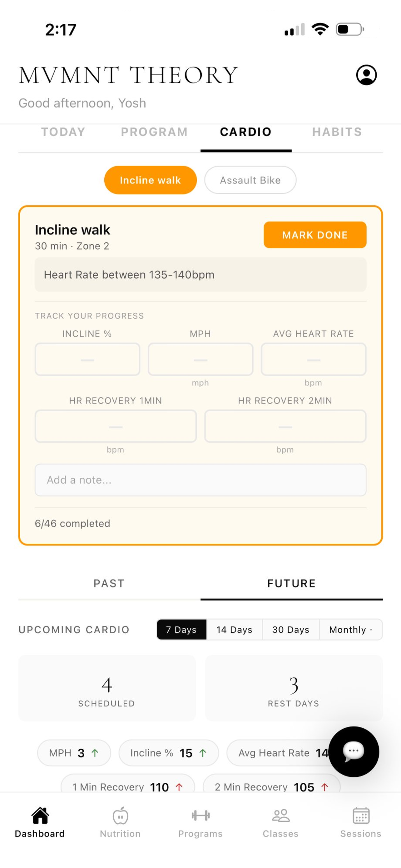This screenshot has width=401, height=868.
Task: Select the Assault Bike pill
Action: coord(250,180)
